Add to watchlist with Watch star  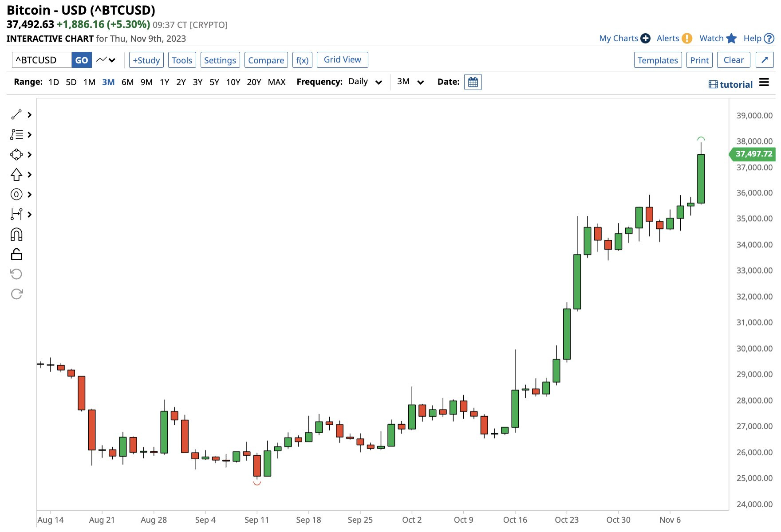coord(718,39)
